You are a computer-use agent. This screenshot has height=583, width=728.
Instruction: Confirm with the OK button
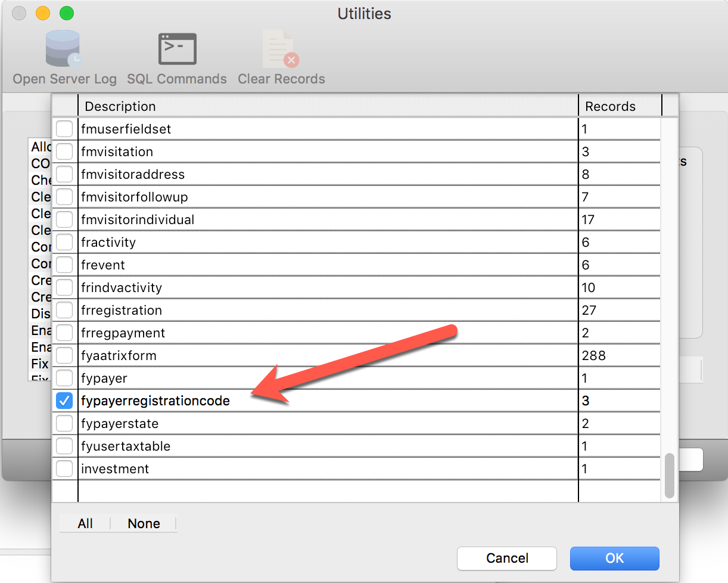[614, 559]
